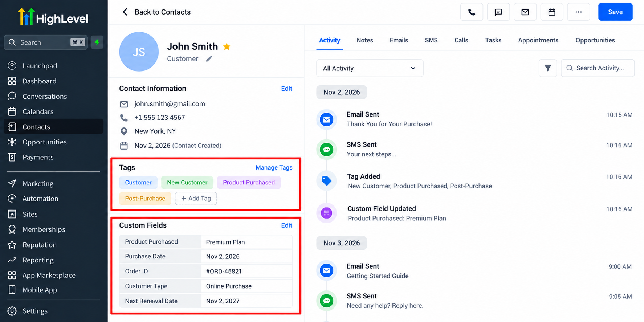
Task: Open Reputation in the sidebar
Action: [x=40, y=245]
